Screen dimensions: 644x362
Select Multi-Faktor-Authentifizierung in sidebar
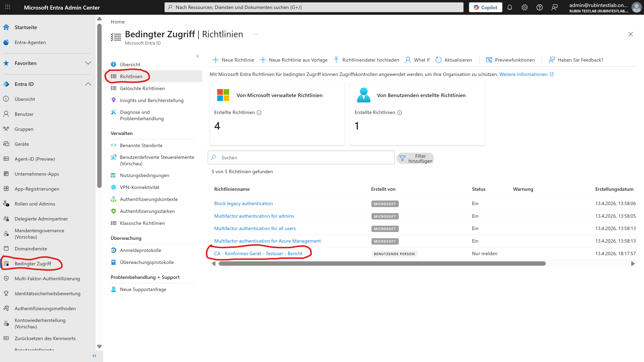[x=47, y=278]
